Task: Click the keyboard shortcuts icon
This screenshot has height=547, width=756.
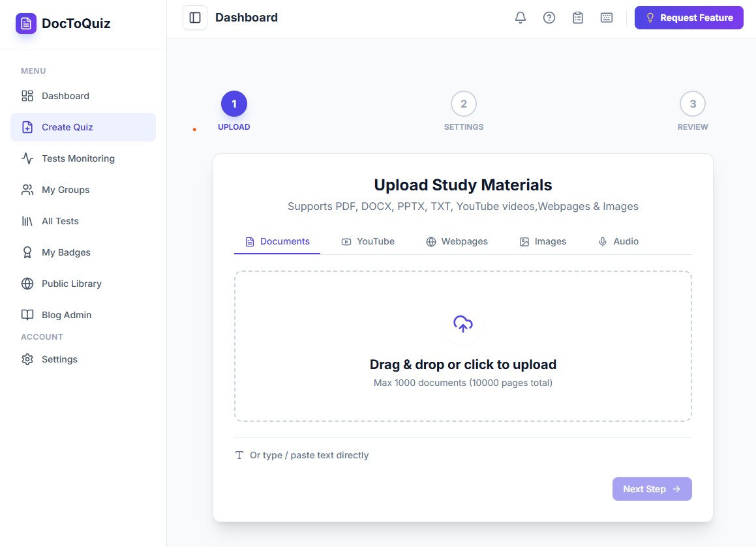Action: click(606, 18)
